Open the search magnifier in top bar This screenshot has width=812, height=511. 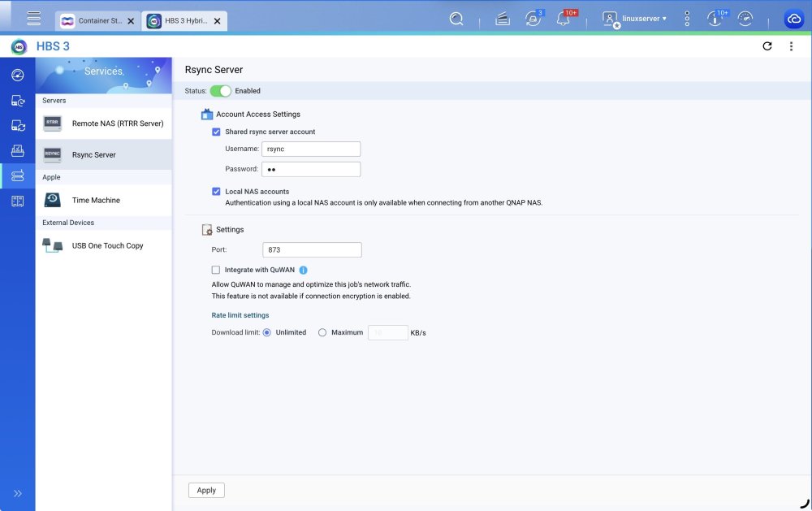click(x=456, y=19)
